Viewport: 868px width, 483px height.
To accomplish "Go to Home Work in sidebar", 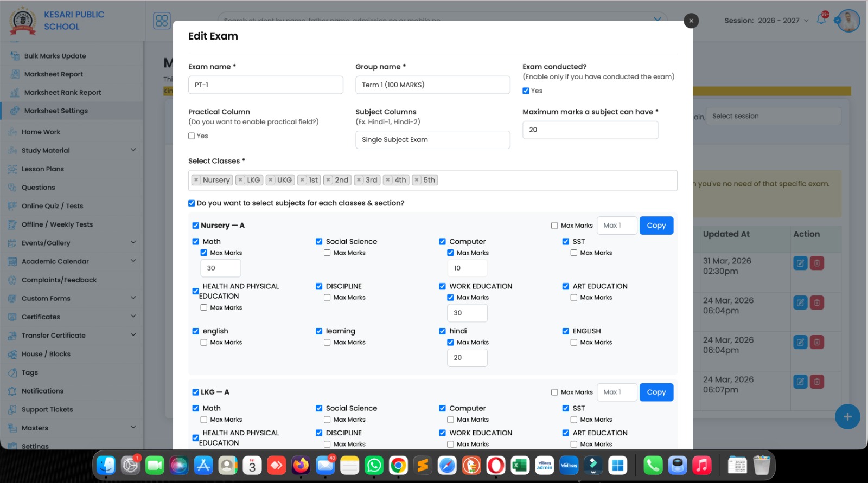I will (x=41, y=132).
